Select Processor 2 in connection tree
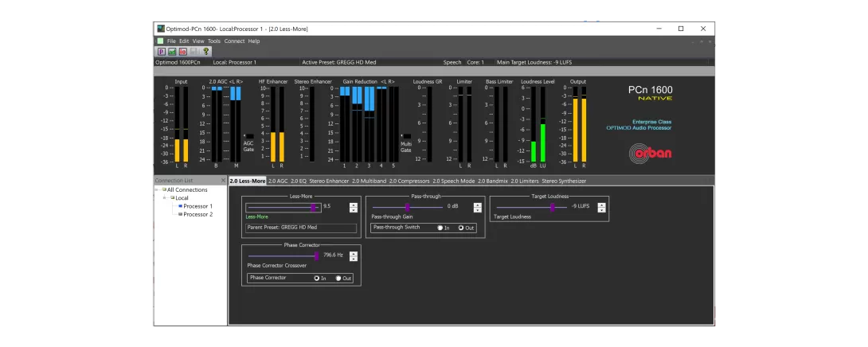Image resolution: width=868 pixels, height=347 pixels. pos(198,214)
